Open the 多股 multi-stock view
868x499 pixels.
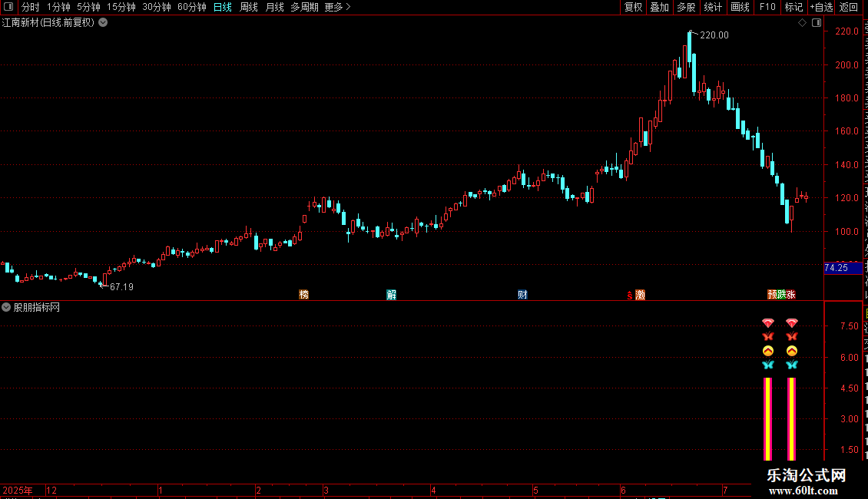686,7
